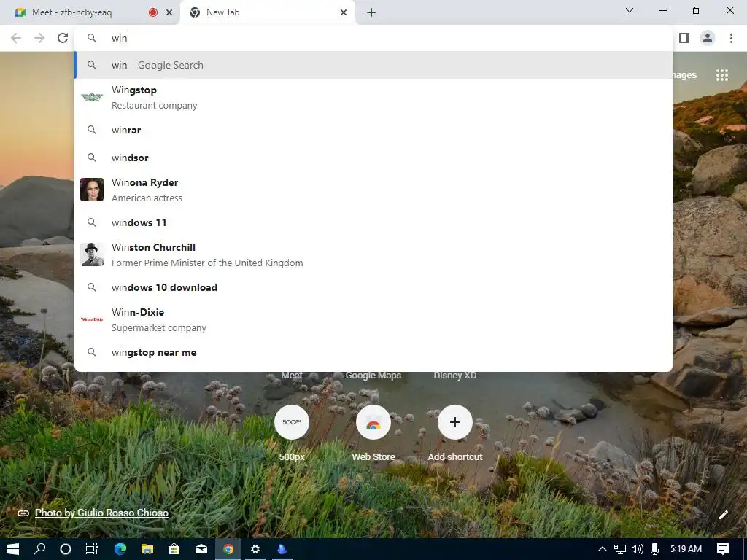The image size is (747, 560).
Task: Click the Add shortcut plus tile
Action: point(455,422)
